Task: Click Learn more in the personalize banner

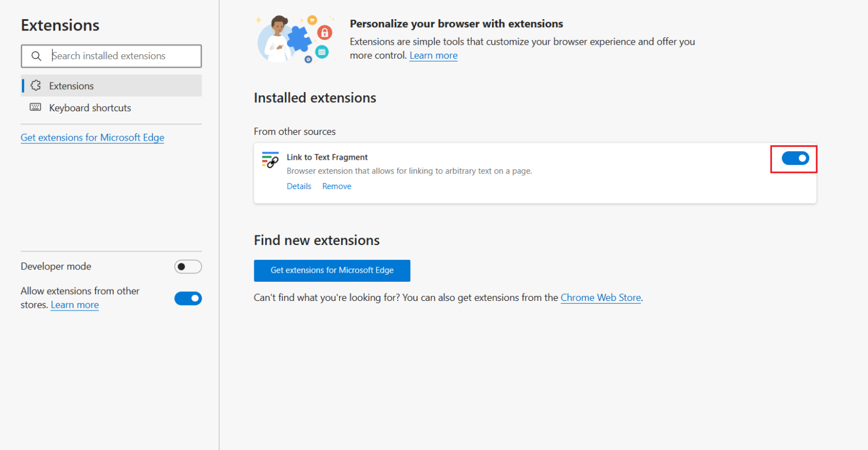Action: click(x=433, y=55)
